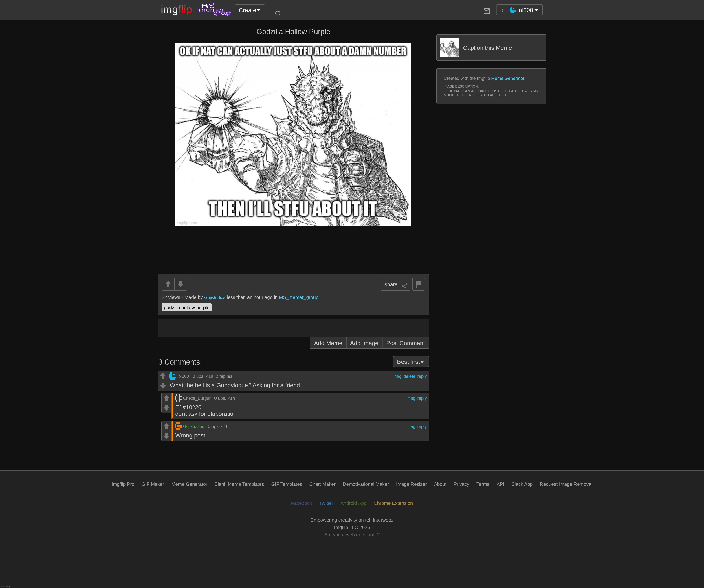This screenshot has height=588, width=704.
Task: Open Request Image Removal footer link
Action: pyautogui.click(x=566, y=484)
